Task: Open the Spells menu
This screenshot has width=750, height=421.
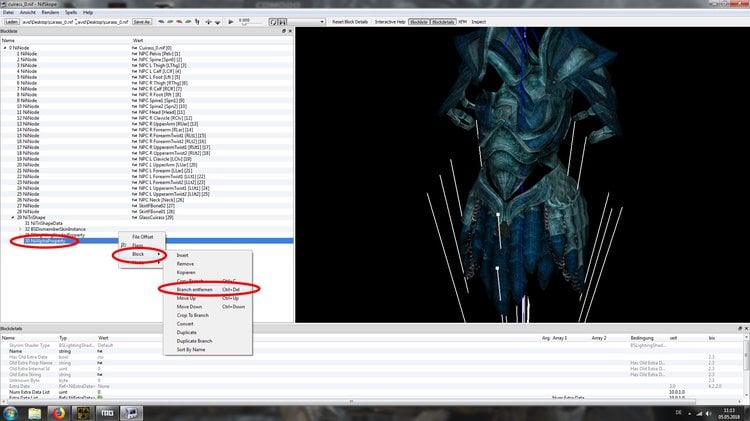Action: (71, 12)
